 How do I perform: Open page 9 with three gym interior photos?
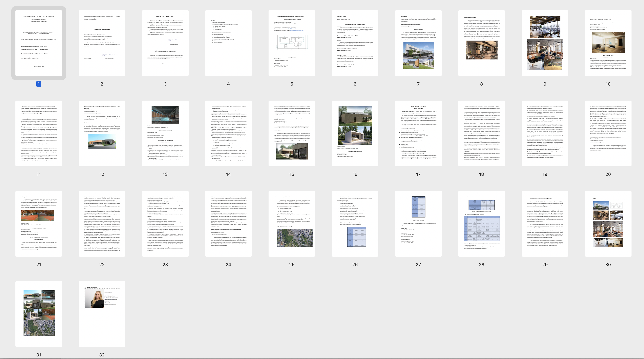point(544,43)
